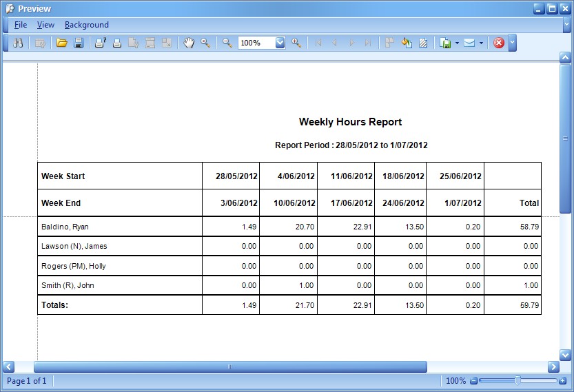This screenshot has height=392, width=574.
Task: Click the Export Document icon
Action: pyautogui.click(x=445, y=43)
